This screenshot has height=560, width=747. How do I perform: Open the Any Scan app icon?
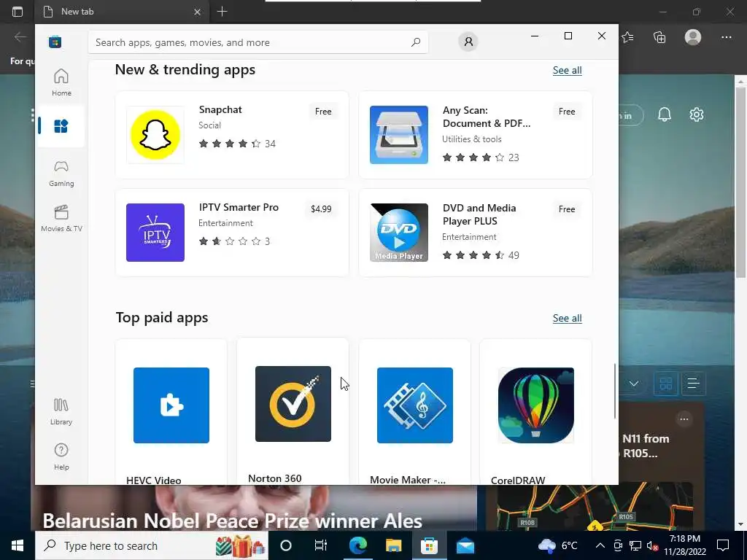399,135
